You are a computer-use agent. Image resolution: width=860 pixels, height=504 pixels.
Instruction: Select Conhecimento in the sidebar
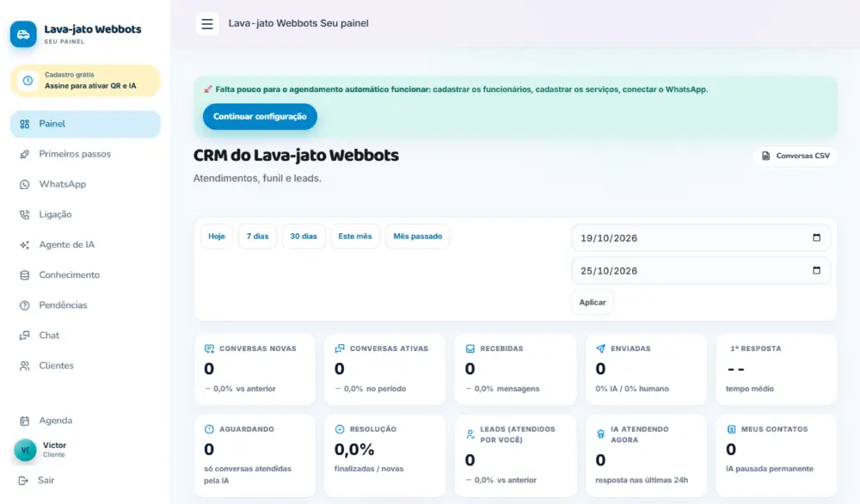pyautogui.click(x=85, y=274)
